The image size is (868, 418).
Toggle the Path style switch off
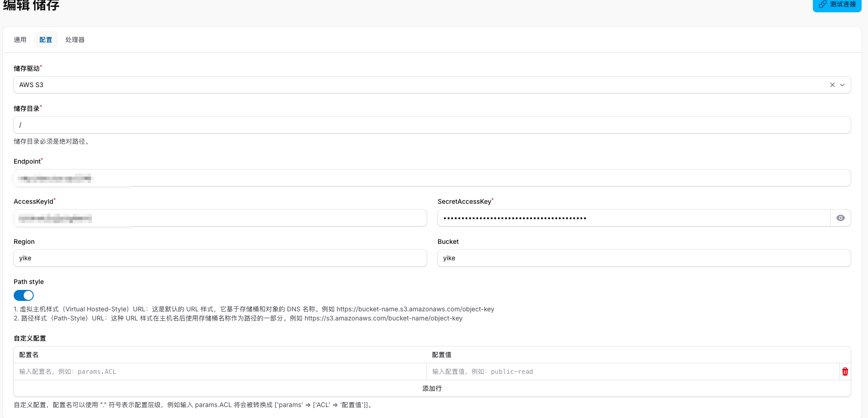(x=24, y=295)
